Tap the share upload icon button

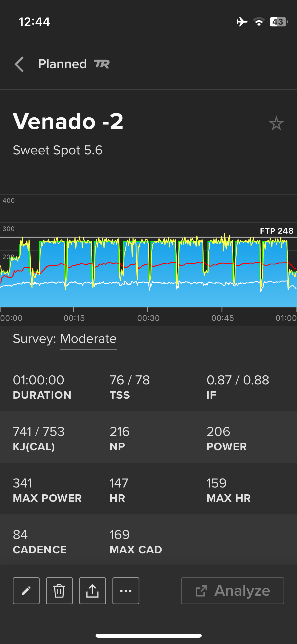coord(93,591)
